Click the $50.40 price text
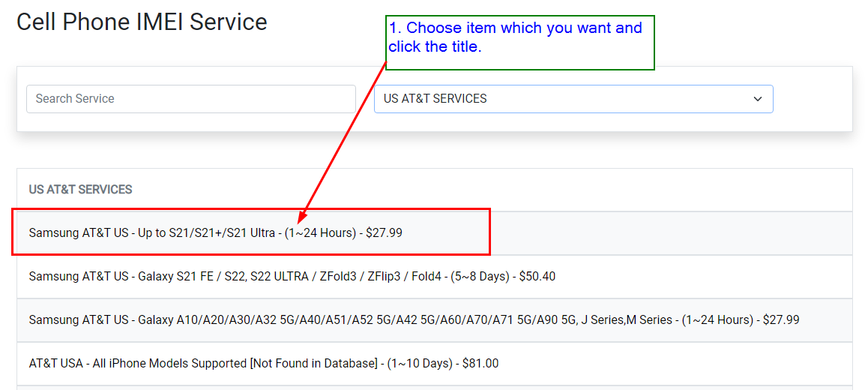868x390 pixels. click(537, 277)
